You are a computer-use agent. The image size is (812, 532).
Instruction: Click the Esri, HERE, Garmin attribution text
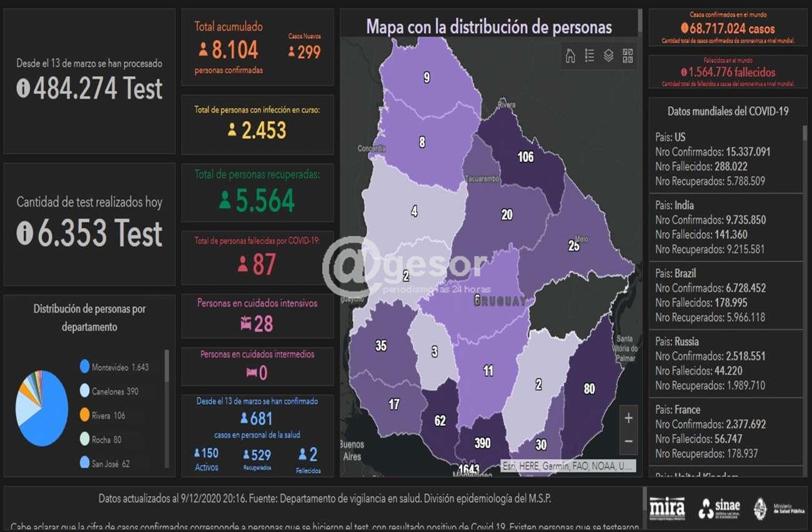[x=568, y=466]
